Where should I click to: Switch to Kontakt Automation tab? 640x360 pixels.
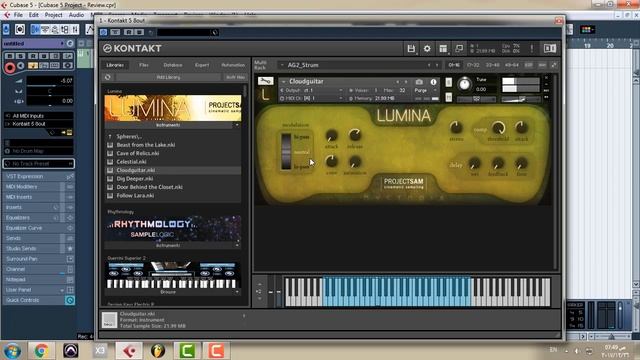pos(233,65)
